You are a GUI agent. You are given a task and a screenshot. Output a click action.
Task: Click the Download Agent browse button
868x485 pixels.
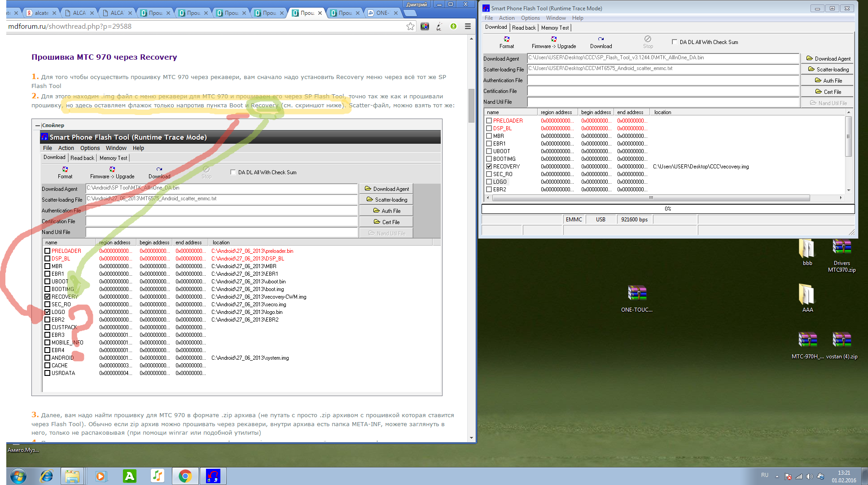point(828,59)
